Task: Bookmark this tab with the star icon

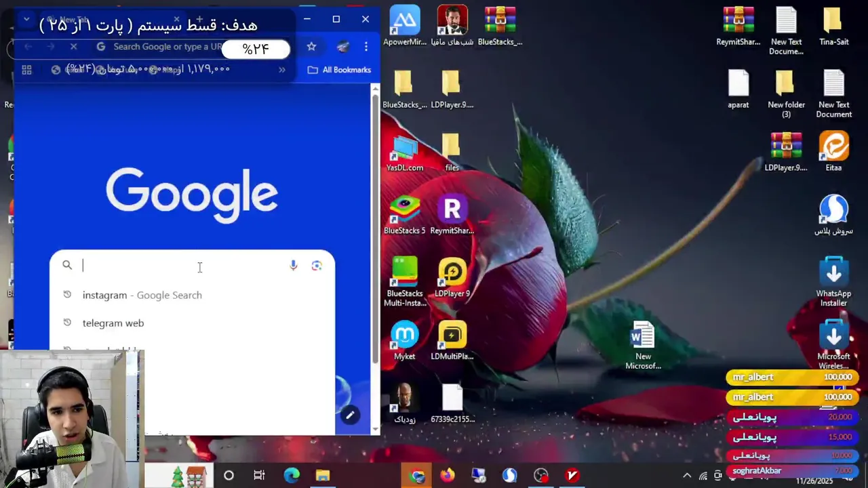Action: 311,47
